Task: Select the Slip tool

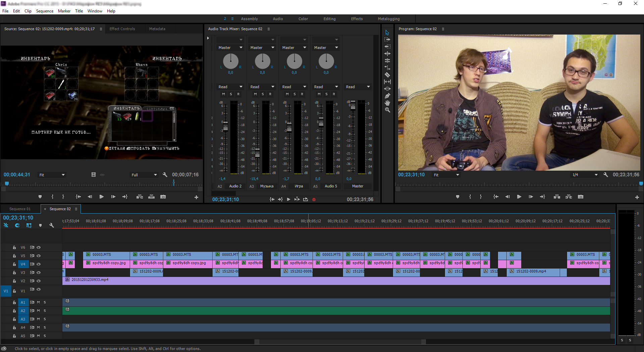Action: 387,82
